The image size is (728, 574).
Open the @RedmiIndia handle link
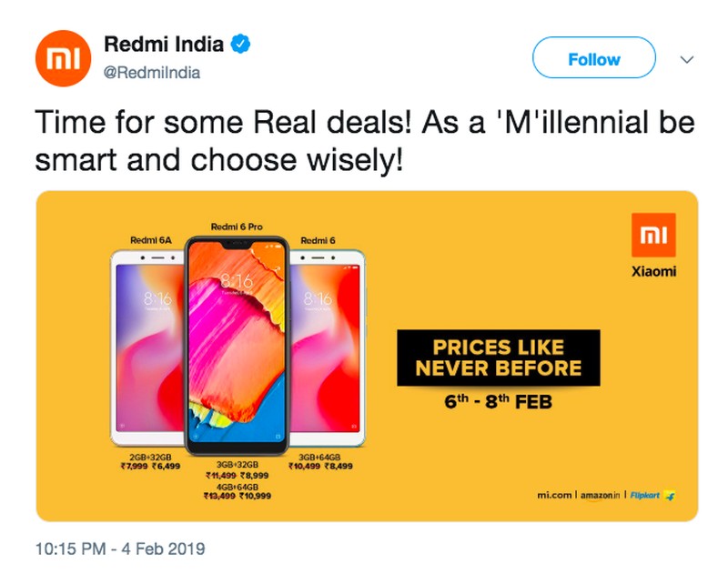click(x=152, y=72)
